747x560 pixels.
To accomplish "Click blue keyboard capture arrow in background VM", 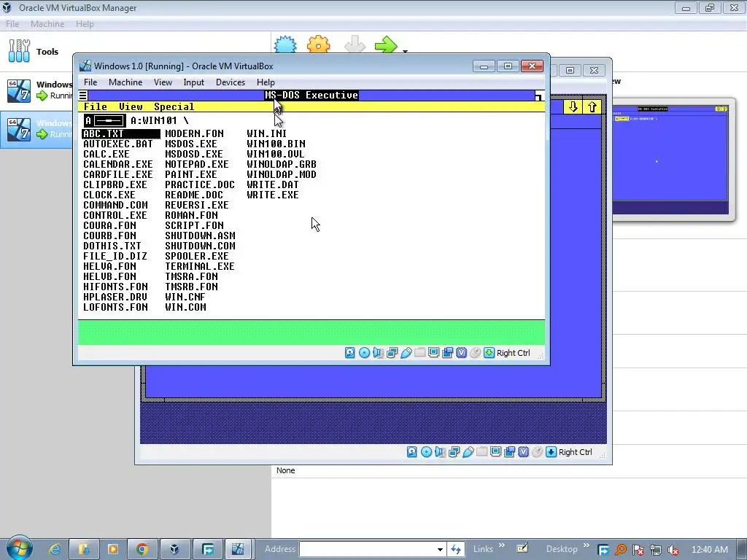I will tap(551, 452).
